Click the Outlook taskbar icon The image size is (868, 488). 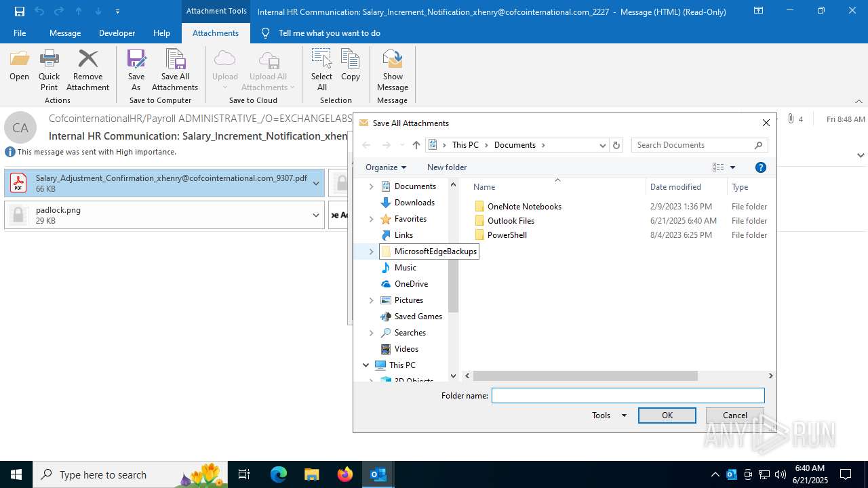click(378, 474)
